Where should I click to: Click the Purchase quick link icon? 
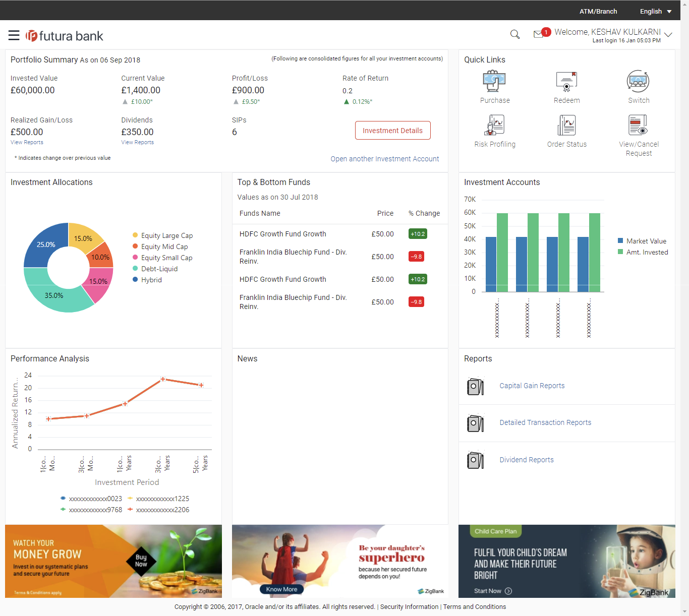coord(494,81)
